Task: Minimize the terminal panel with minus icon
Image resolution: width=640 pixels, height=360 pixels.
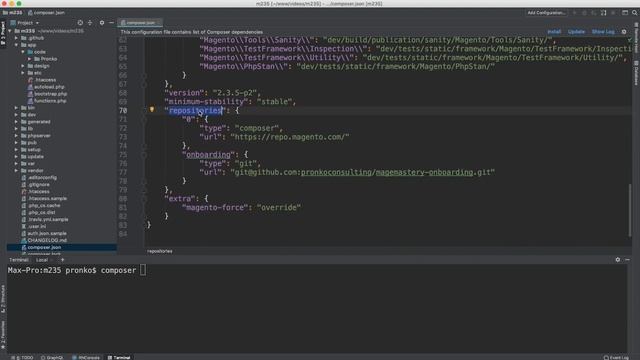Action: click(x=627, y=260)
